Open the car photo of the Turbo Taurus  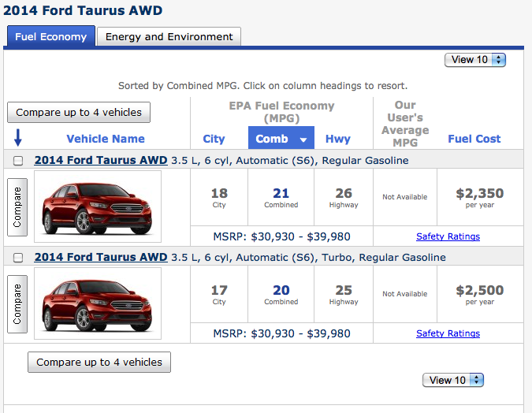[98, 303]
